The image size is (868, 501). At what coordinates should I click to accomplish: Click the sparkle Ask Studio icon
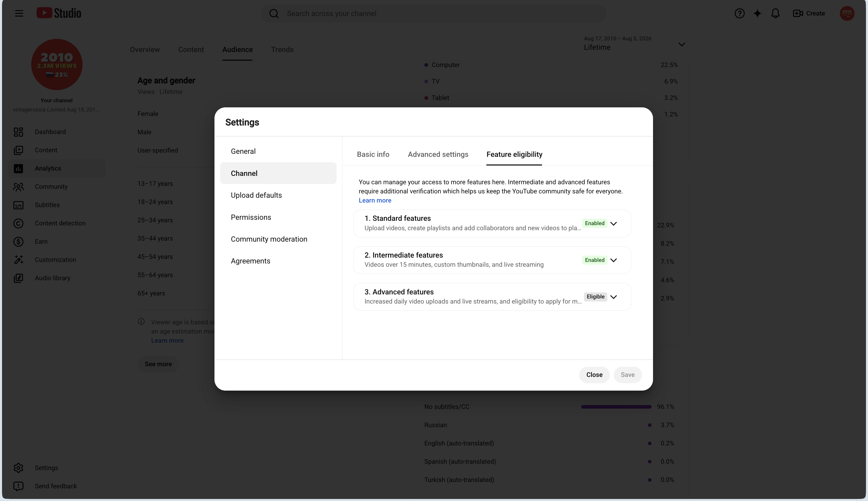[757, 13]
